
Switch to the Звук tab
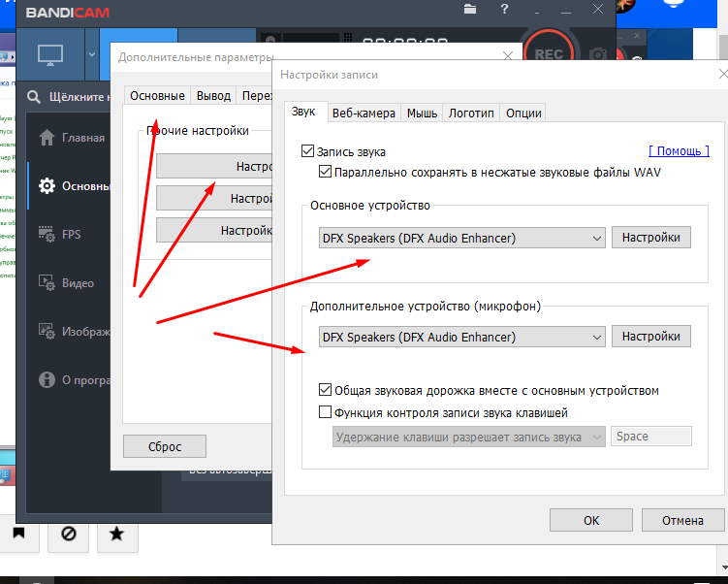tap(303, 112)
